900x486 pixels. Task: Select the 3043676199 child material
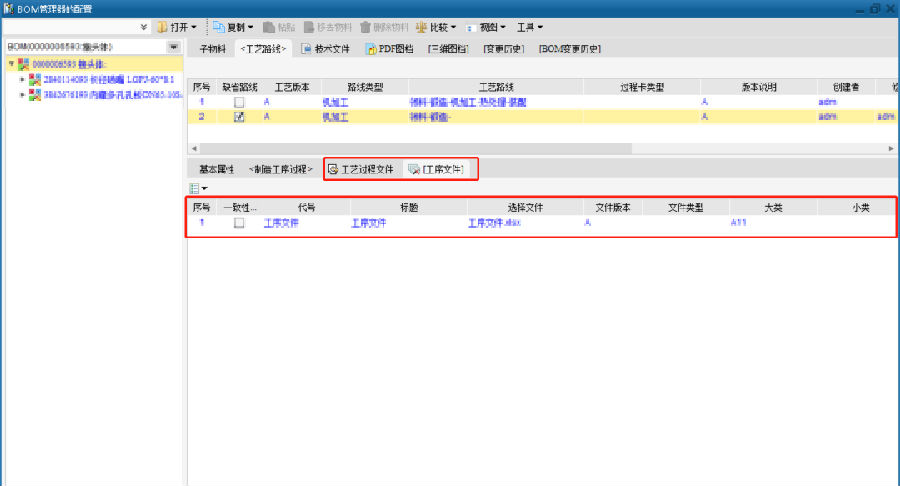point(113,95)
